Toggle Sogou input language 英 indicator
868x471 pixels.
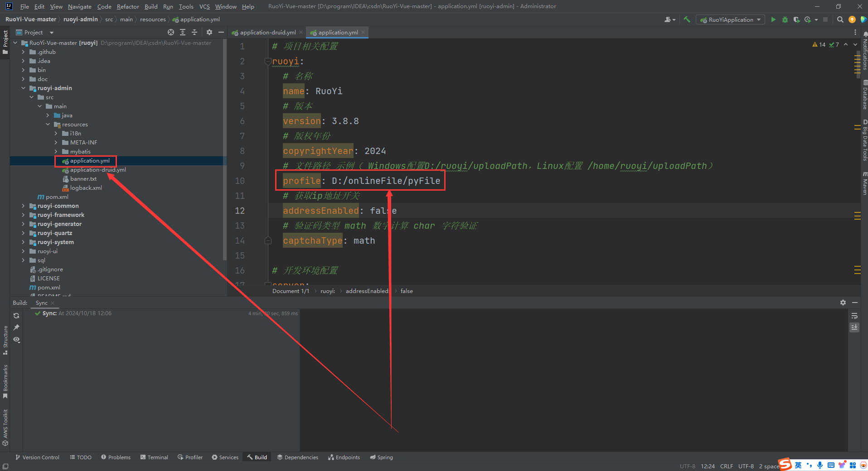798,465
